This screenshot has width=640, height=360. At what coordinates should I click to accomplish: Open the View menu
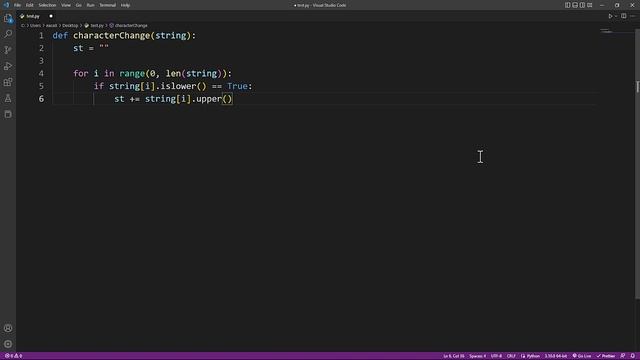(x=66, y=5)
